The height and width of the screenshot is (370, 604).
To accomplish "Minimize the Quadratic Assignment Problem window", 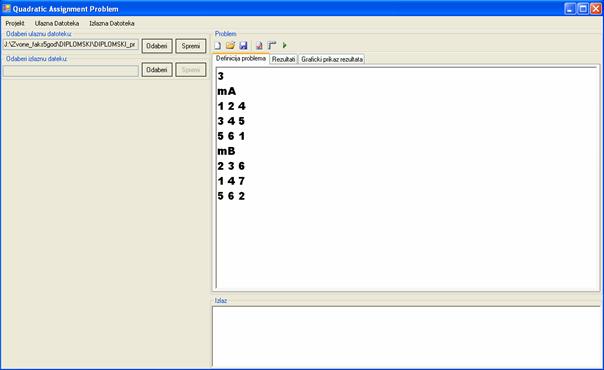I will point(570,8).
